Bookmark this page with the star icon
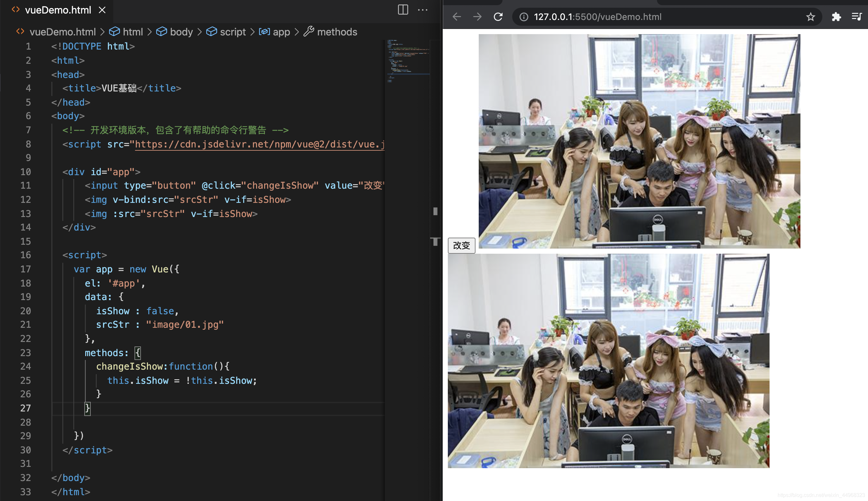The image size is (868, 501). tap(811, 17)
